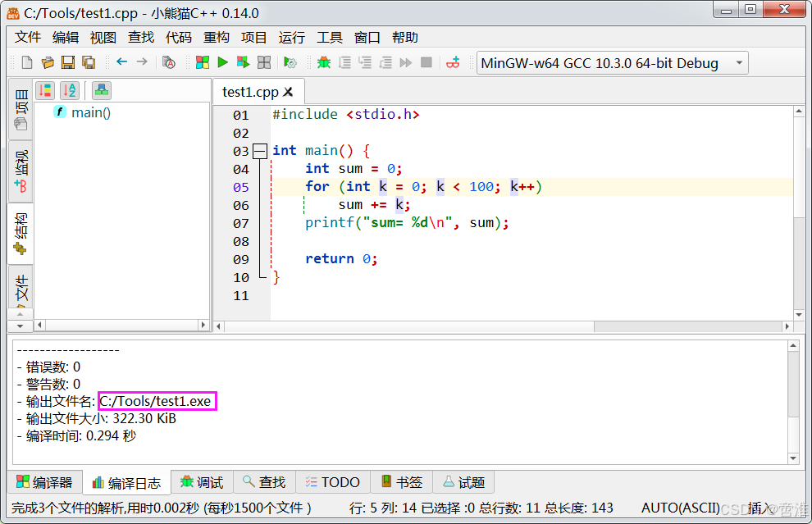This screenshot has height=524, width=812.
Task: Open the compiler set dropdown
Action: pyautogui.click(x=612, y=63)
